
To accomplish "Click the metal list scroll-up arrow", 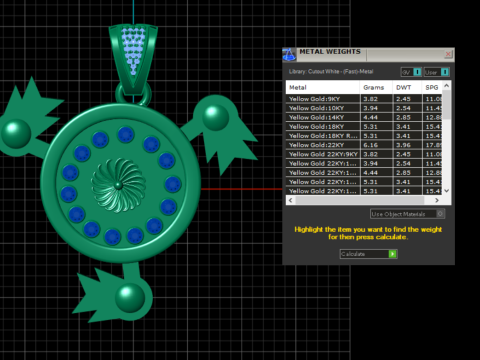I will click(x=447, y=86).
